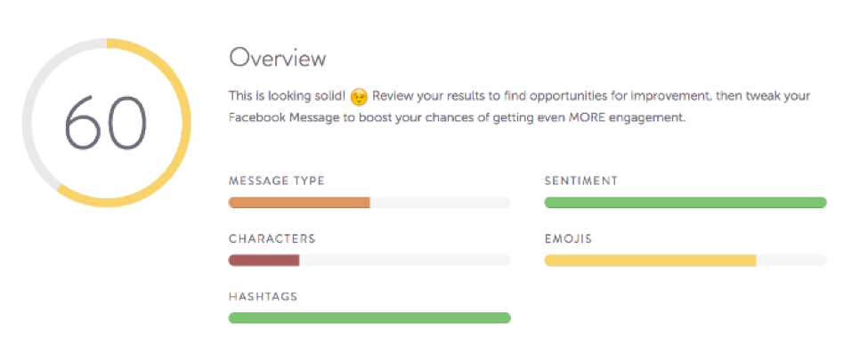Click the empty part of the MESSAGE TYPE bar
The width and height of the screenshot is (868, 347).
point(440,203)
